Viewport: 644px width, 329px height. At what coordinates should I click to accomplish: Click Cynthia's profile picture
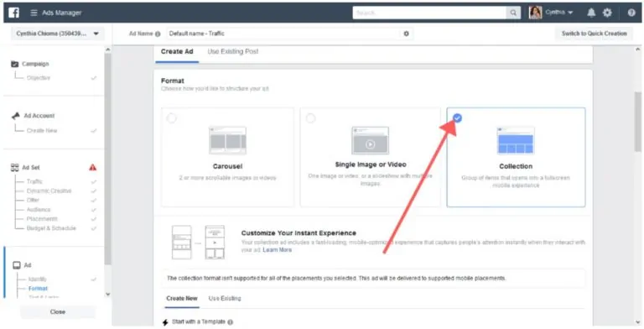(x=535, y=13)
